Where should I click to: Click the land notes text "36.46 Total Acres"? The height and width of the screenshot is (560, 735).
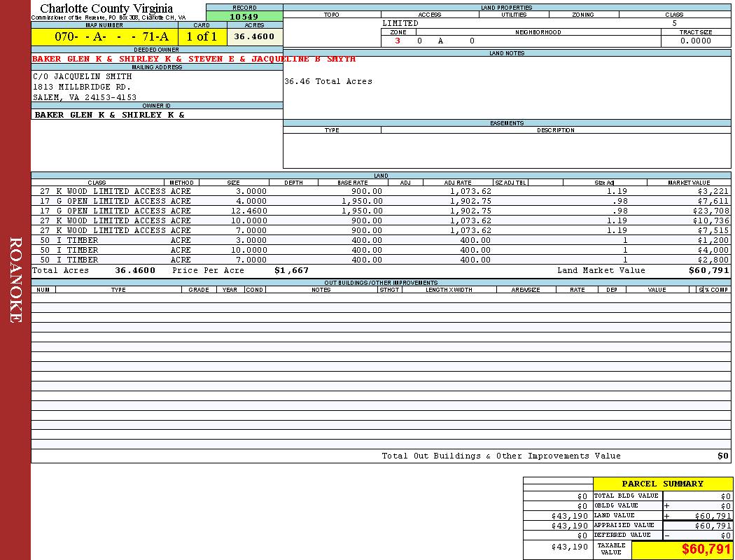point(328,82)
